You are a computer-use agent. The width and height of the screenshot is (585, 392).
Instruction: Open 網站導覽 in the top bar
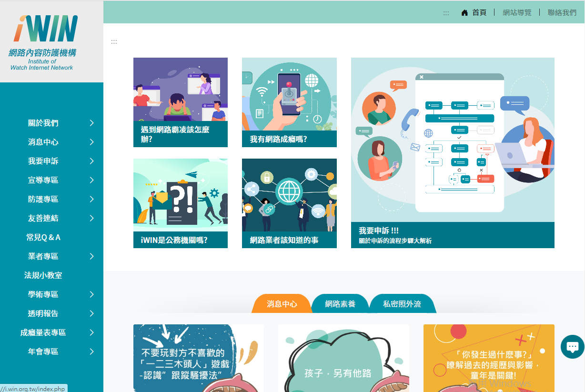pos(517,13)
